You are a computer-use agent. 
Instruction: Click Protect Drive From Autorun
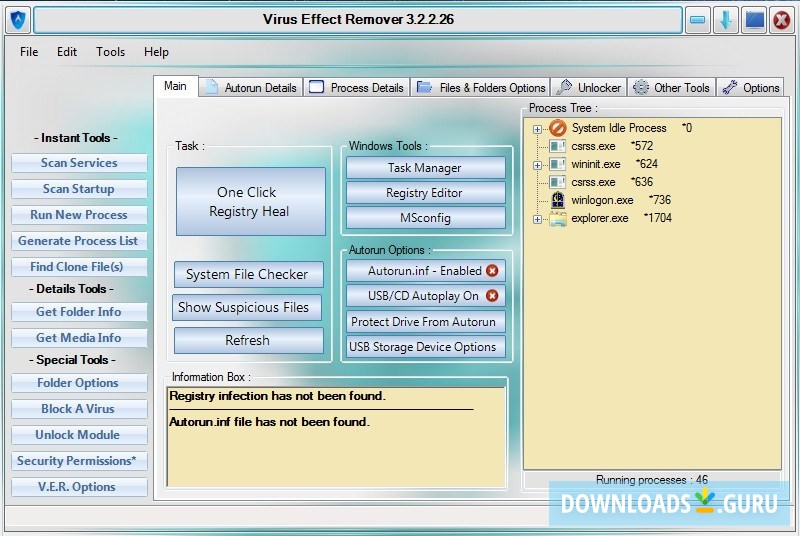426,322
